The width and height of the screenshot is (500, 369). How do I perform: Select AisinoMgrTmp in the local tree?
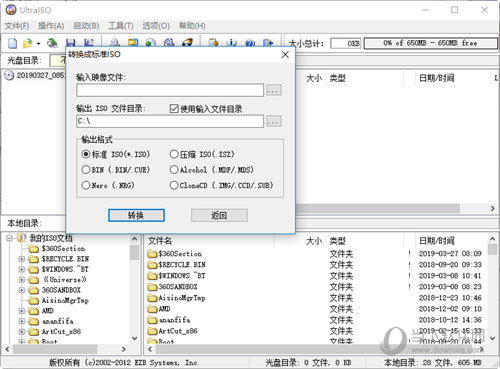click(65, 300)
